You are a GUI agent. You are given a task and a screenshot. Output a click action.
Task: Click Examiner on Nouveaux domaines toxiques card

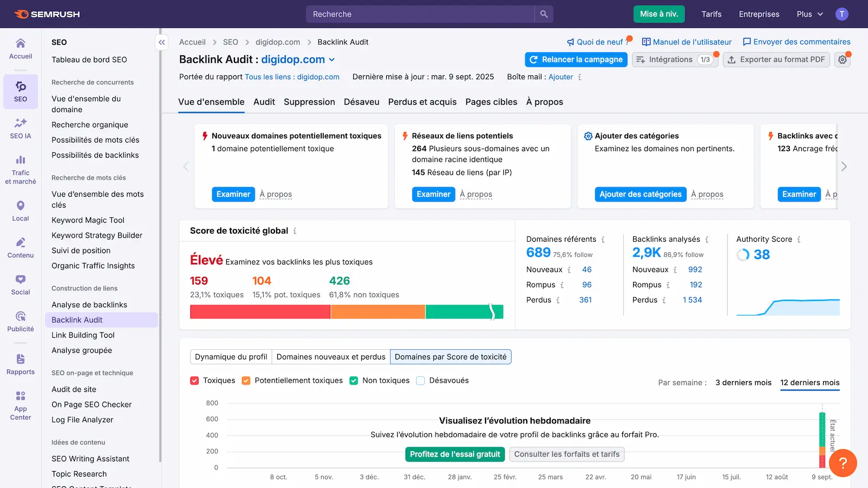pos(233,194)
